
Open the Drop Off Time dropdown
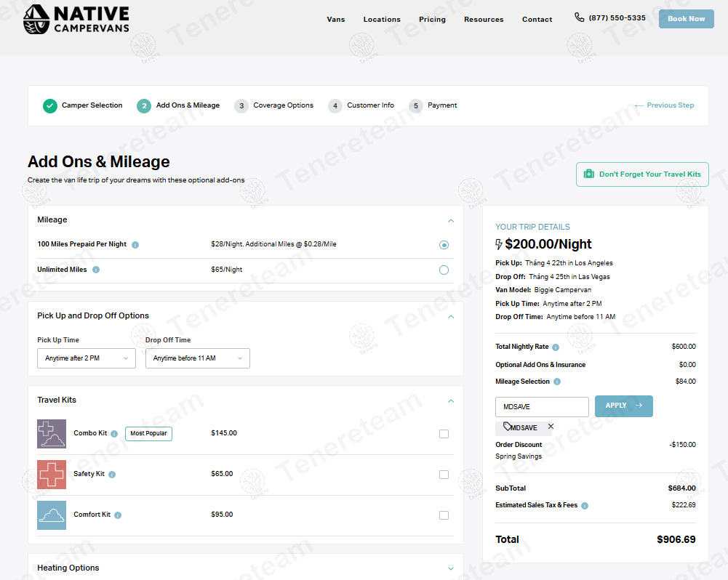[198, 358]
